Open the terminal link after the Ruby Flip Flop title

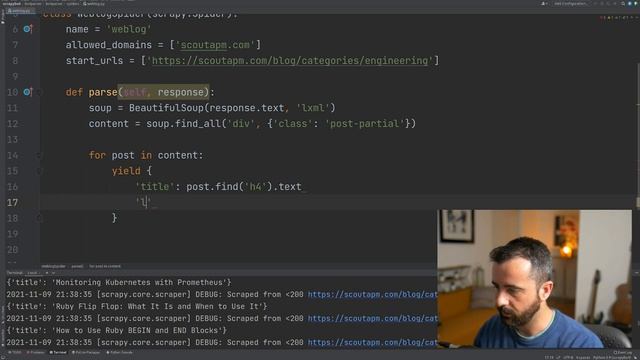click(372, 318)
